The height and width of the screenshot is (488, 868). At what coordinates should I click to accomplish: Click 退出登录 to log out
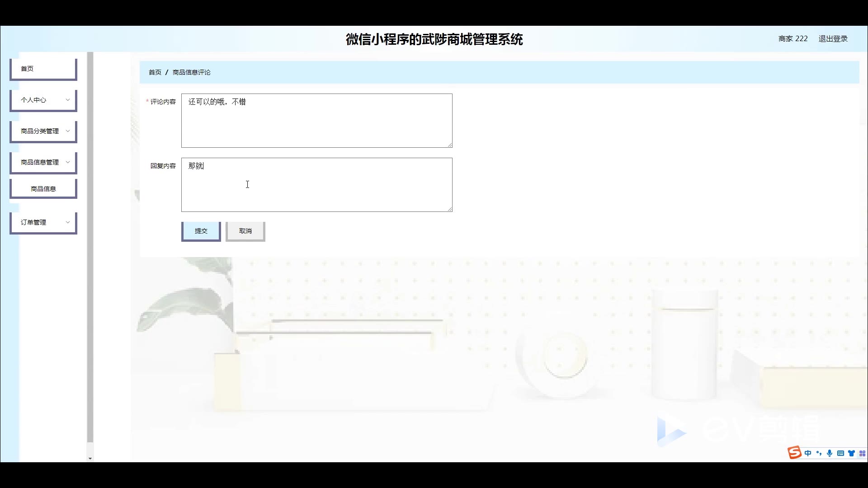833,39
